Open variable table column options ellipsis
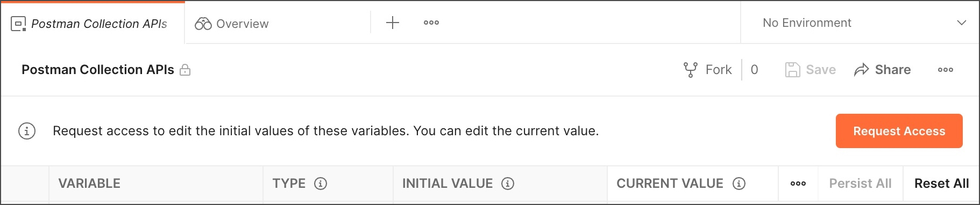 pos(798,184)
